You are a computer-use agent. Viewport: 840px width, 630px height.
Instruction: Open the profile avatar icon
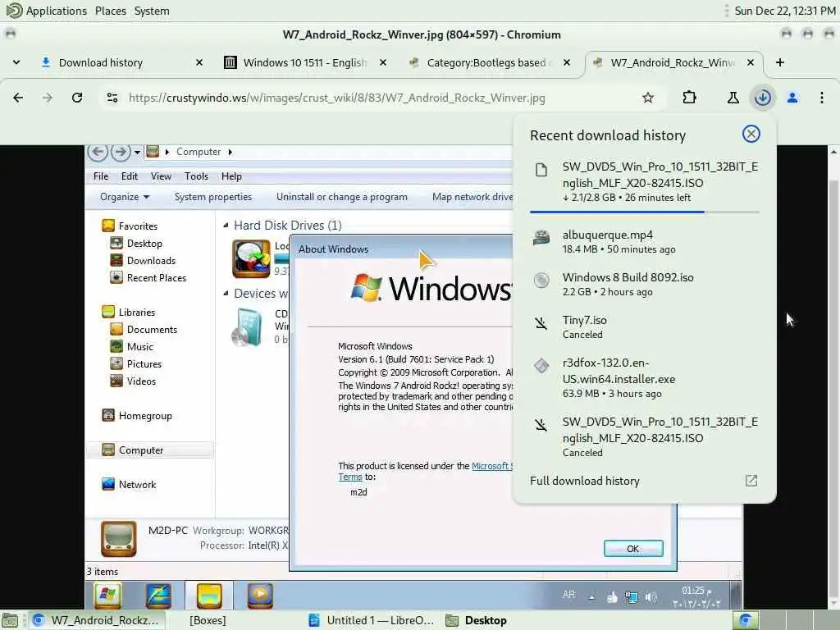[x=792, y=98]
